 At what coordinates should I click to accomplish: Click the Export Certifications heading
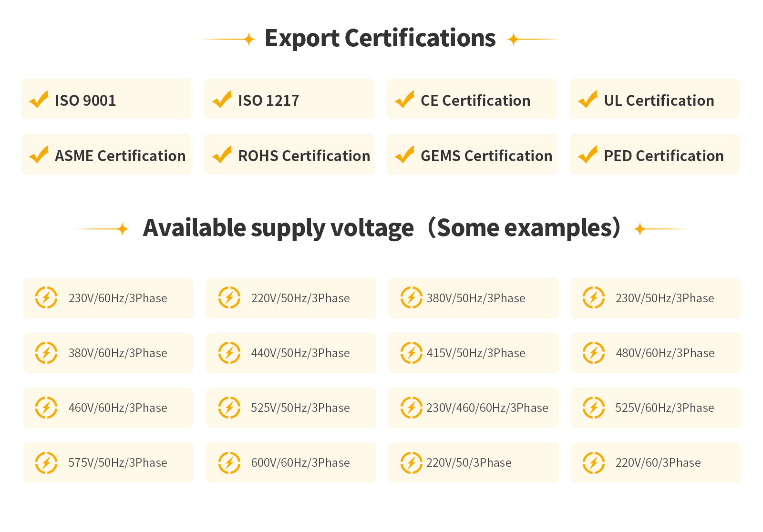pos(380,38)
